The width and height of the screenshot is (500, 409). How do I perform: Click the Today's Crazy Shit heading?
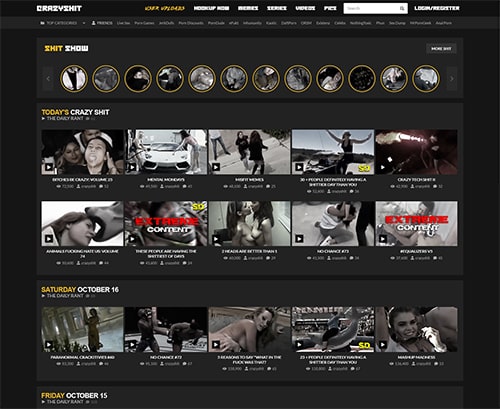[75, 112]
